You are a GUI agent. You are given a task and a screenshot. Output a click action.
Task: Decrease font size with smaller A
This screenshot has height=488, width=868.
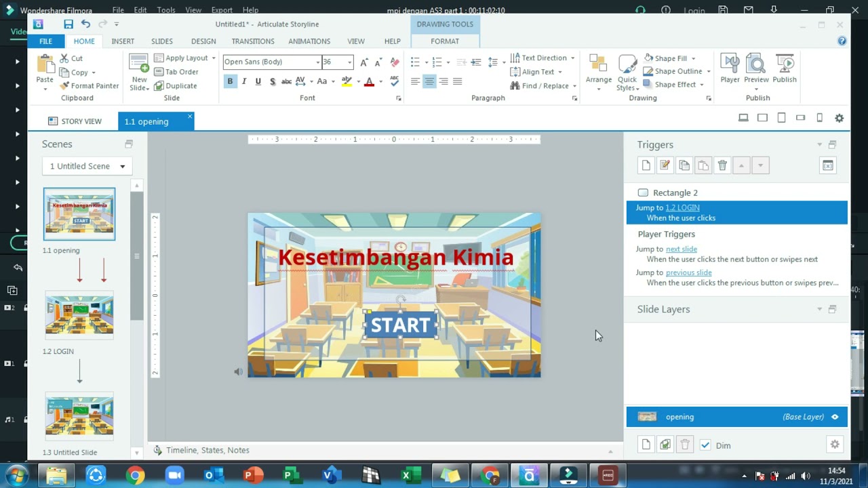(x=378, y=62)
